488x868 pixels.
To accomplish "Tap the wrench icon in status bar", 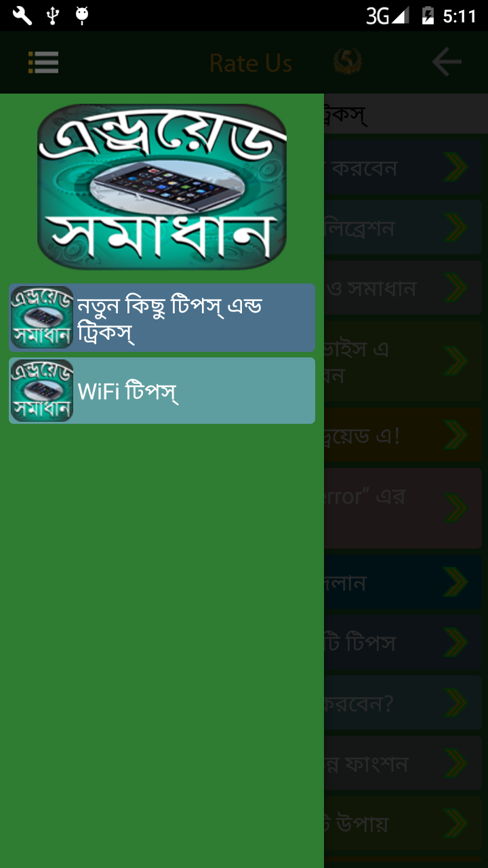I will pyautogui.click(x=22, y=16).
